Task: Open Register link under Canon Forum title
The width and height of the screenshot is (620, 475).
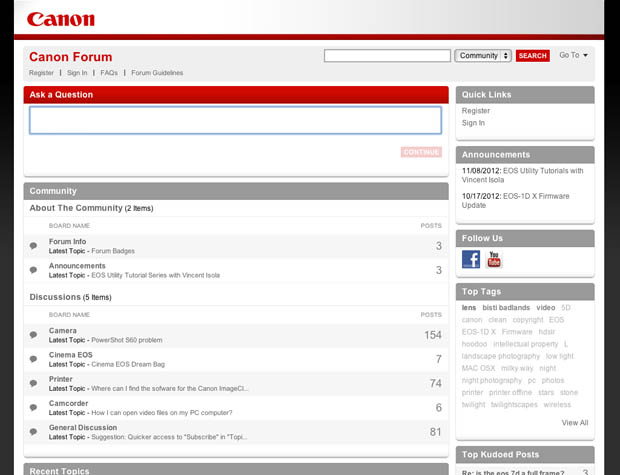Action: pos(41,73)
